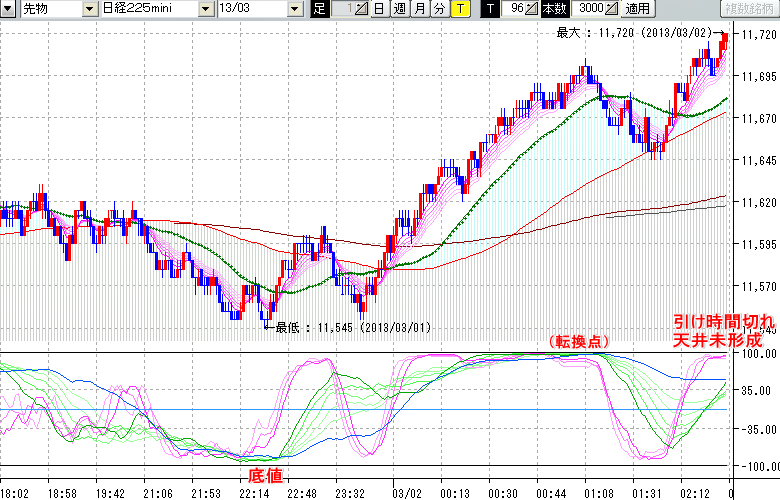The width and height of the screenshot is (780, 500).
Task: Click the 適用 apply button
Action: [637, 9]
